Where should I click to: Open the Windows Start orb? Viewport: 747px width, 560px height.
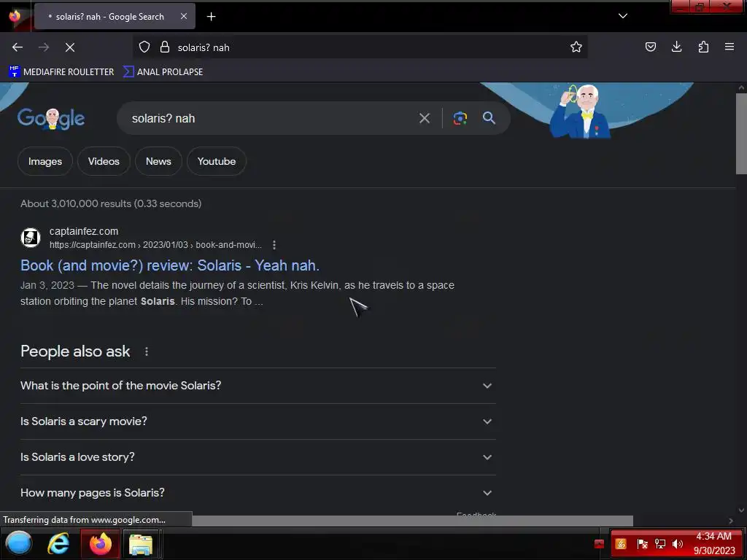tap(18, 543)
